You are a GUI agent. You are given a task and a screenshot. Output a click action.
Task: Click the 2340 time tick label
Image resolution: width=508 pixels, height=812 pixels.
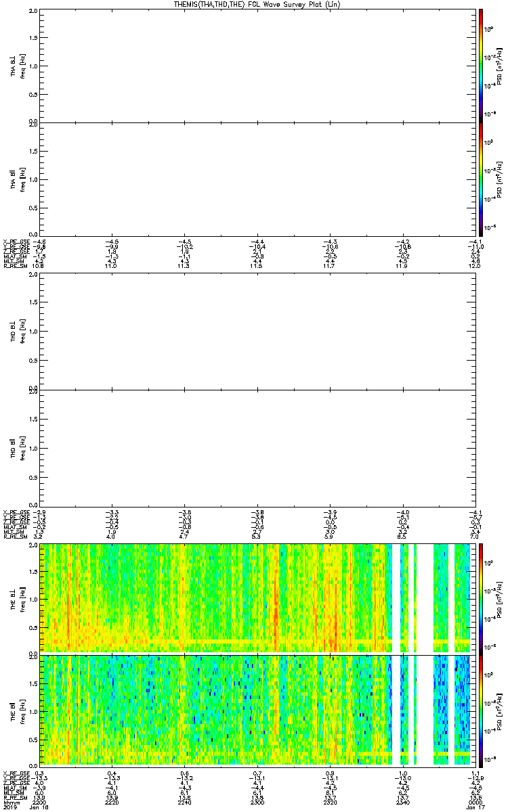pos(402,802)
